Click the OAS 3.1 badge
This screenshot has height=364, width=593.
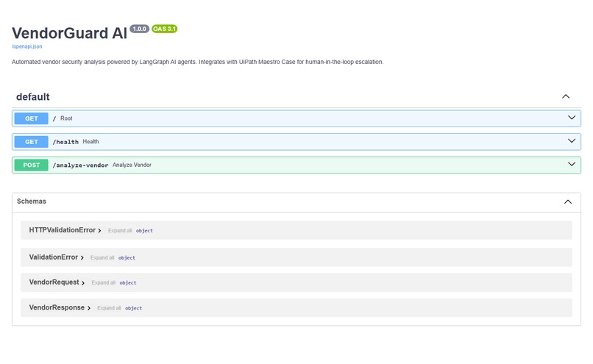(x=165, y=29)
